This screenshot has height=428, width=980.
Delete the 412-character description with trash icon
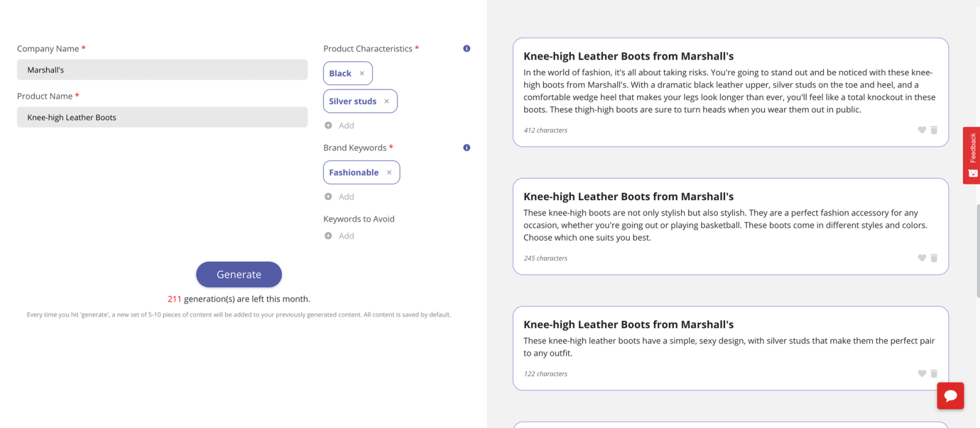click(934, 130)
